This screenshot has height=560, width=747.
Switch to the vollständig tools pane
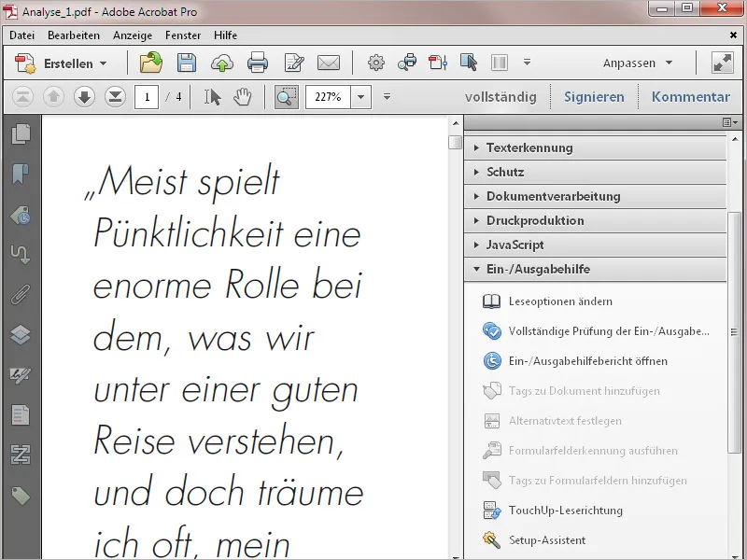[500, 97]
